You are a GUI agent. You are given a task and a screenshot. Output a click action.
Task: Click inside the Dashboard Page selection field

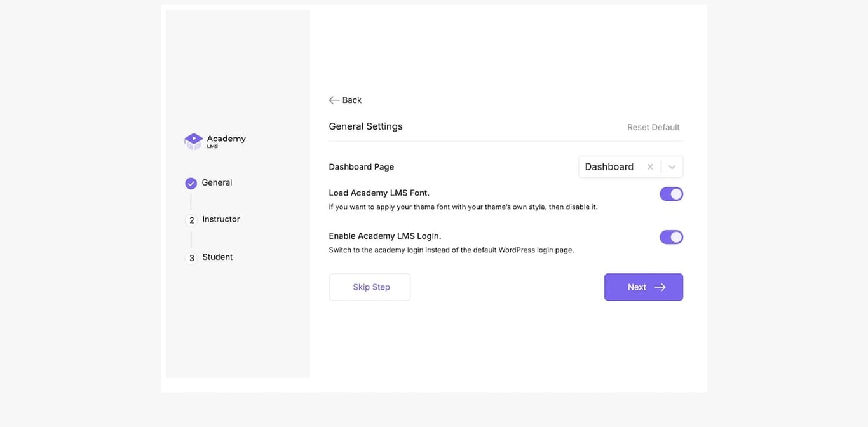[x=609, y=166]
